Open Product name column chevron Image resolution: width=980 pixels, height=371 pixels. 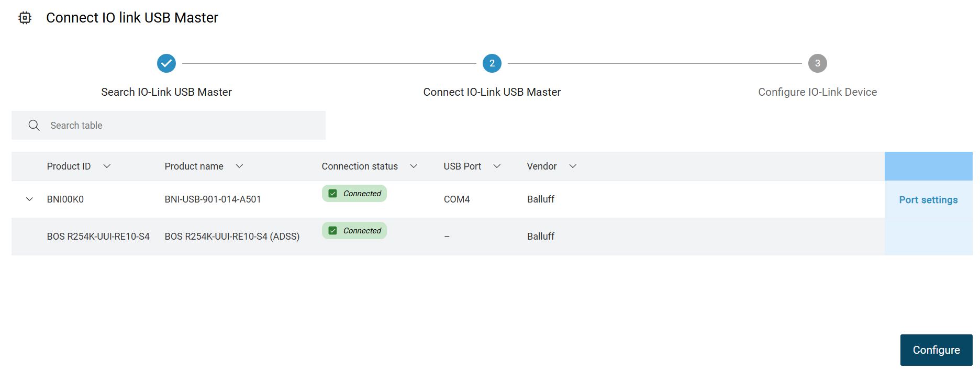(239, 166)
